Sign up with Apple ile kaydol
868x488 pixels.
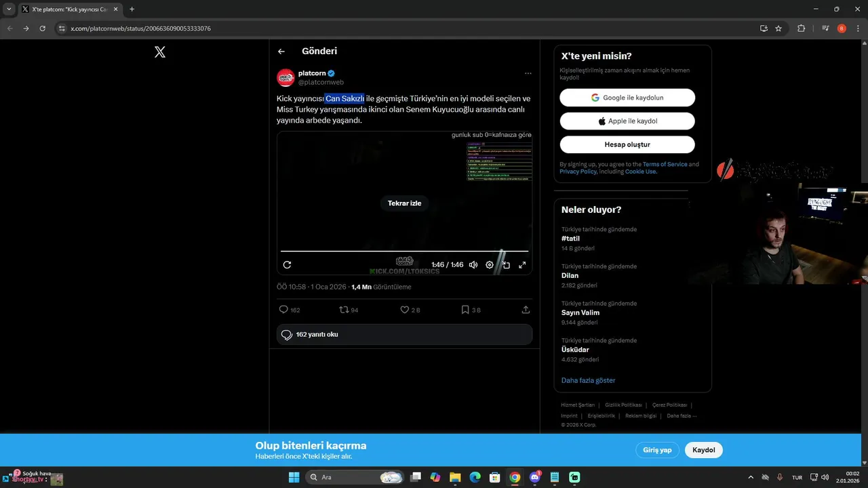627,121
